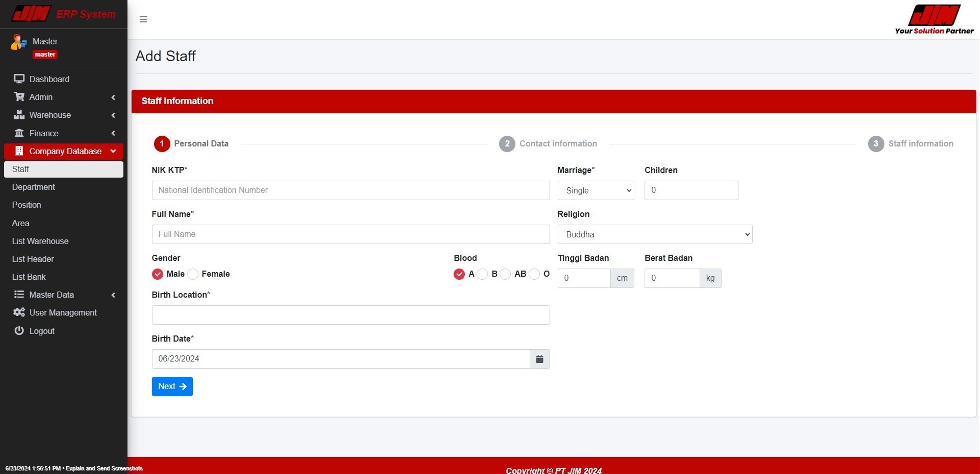Screen dimensions: 980x474
Task: Click the User Management gears icon
Action: coord(19,312)
